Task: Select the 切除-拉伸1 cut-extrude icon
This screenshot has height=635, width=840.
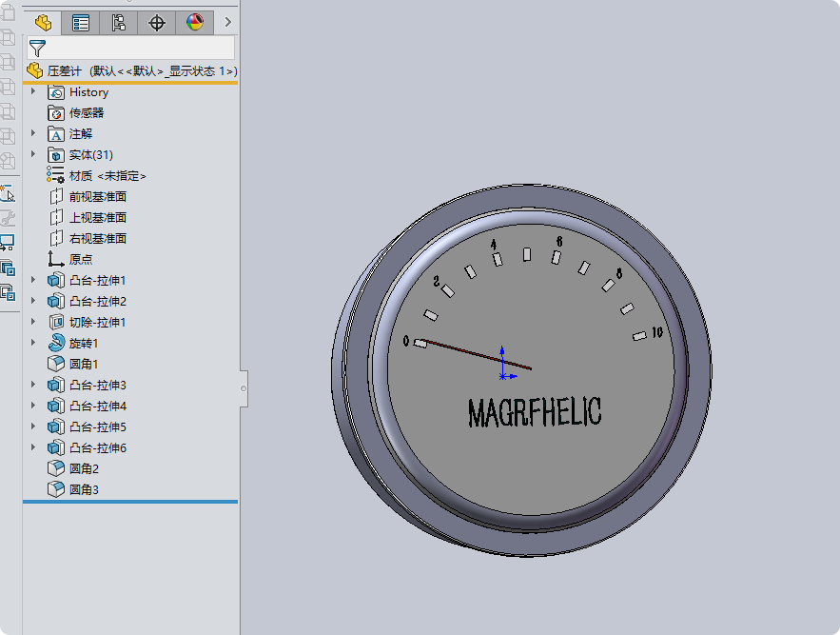Action: tap(56, 323)
